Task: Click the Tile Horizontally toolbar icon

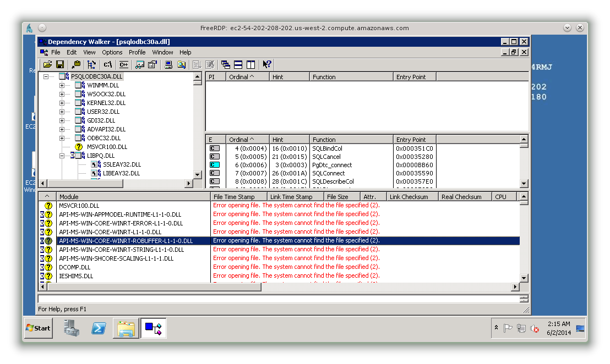Action: point(238,64)
